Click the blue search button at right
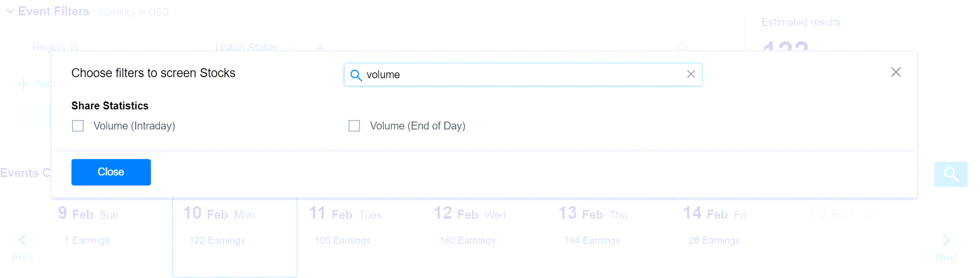Screen dimensions: 980x278 (x=951, y=174)
